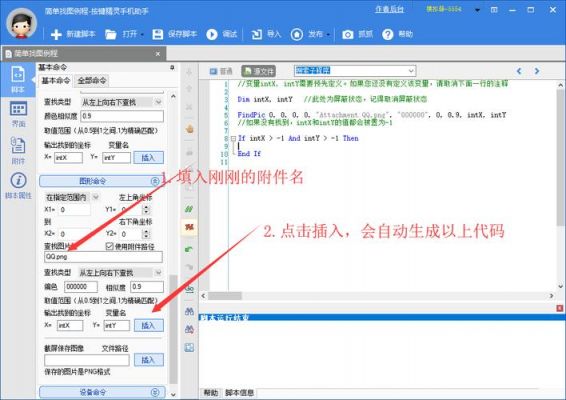Open the 附件 attachments section in sidebar

[x=18, y=151]
